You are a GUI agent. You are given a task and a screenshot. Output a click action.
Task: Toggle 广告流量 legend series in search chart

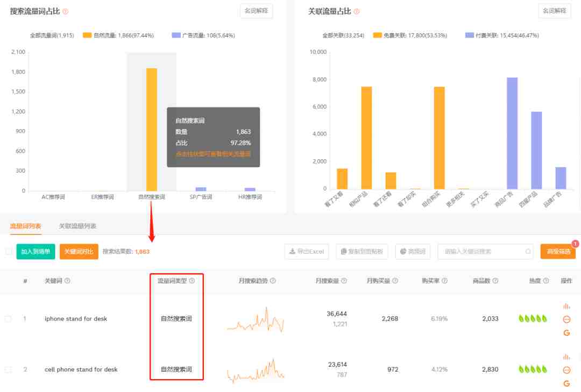(x=203, y=35)
